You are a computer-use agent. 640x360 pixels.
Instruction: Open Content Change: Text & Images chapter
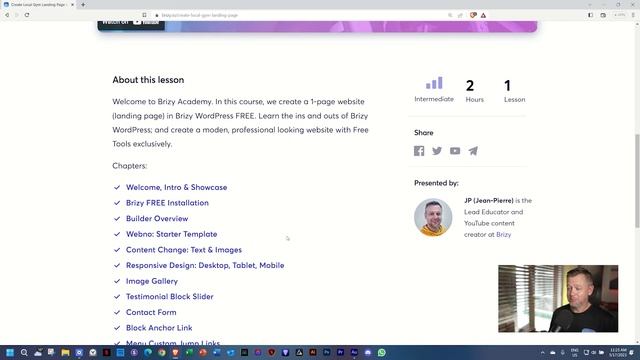tap(184, 249)
